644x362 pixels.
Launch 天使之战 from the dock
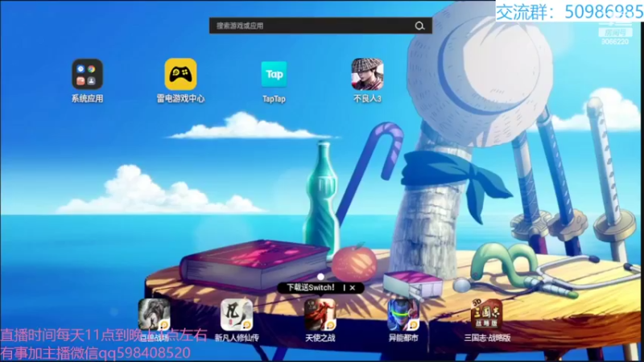[320, 315]
